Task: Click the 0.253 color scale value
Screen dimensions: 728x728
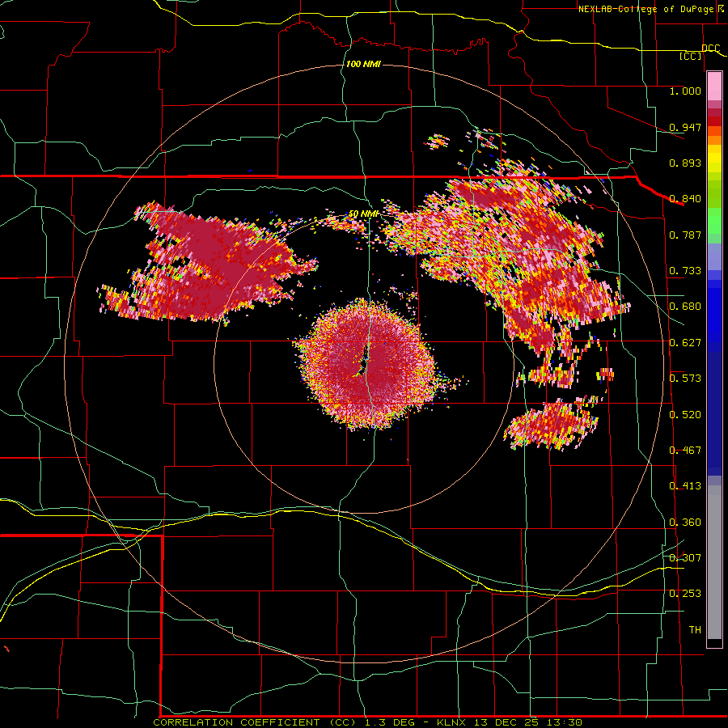Action: [685, 594]
